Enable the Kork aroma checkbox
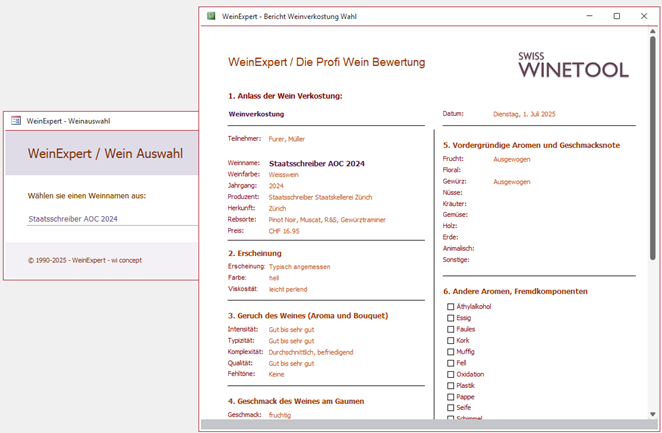This screenshot has height=433, width=662. click(x=451, y=341)
